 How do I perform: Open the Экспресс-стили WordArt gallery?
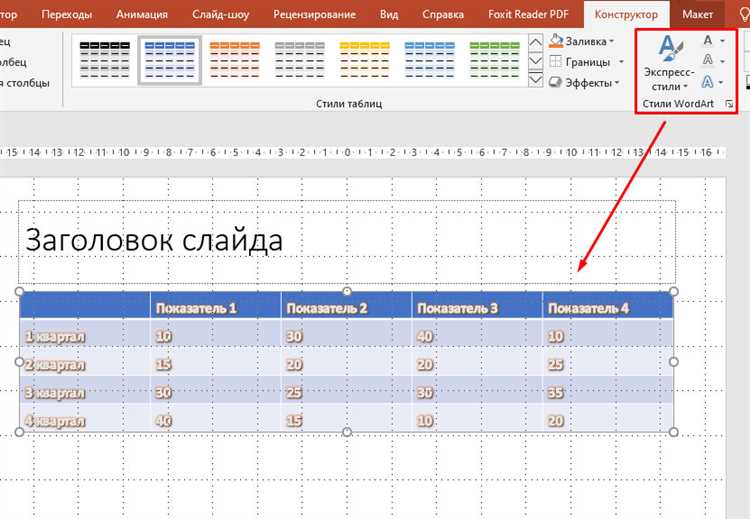click(669, 64)
